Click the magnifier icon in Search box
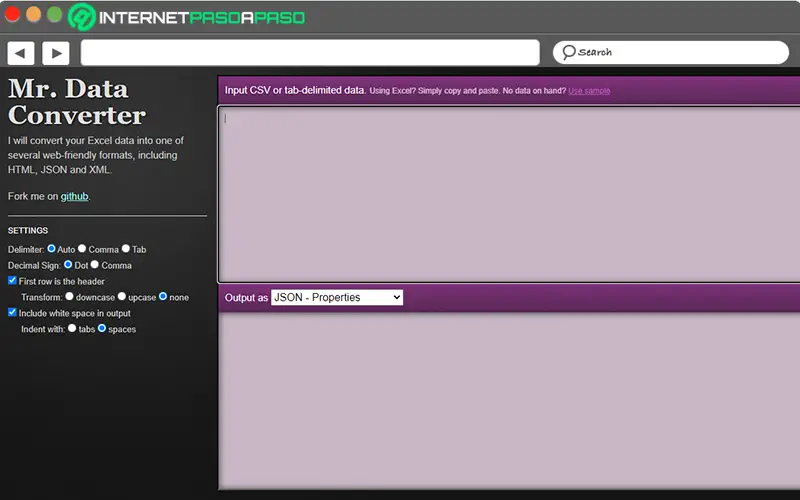The height and width of the screenshot is (500, 800). point(568,52)
